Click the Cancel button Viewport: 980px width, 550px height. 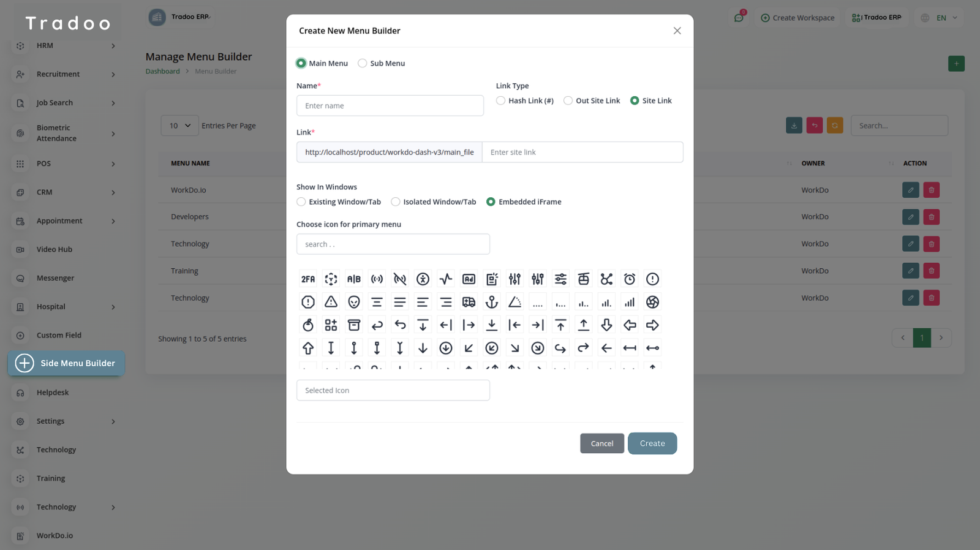601,443
